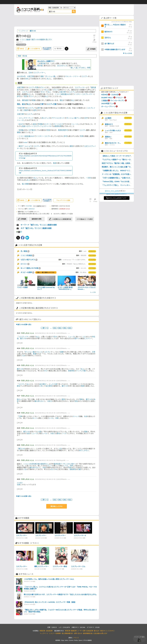The width and height of the screenshot is (147, 644).
Task: Open first コスプレイヤー recommended video thumbnail
Action: [25, 528]
